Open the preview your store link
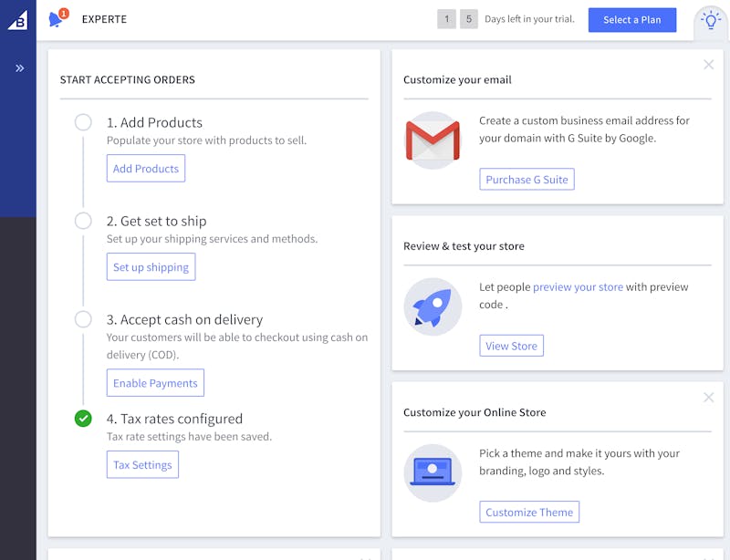 click(578, 287)
